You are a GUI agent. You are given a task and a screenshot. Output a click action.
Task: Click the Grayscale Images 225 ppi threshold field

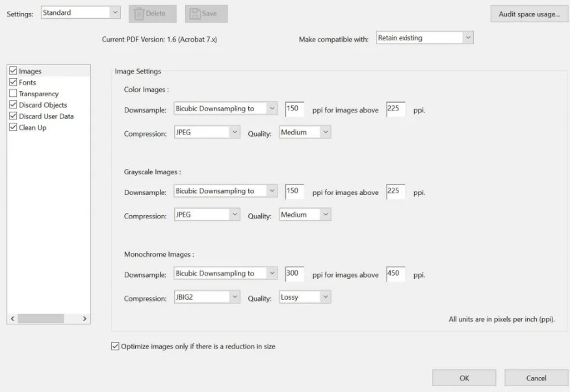(x=396, y=192)
